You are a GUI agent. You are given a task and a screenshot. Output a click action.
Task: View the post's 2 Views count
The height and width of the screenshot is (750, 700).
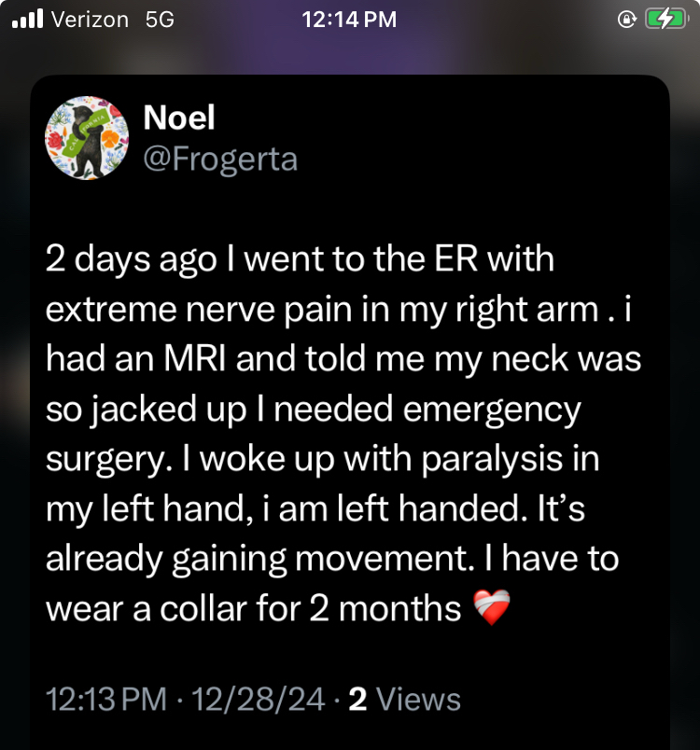coord(404,699)
